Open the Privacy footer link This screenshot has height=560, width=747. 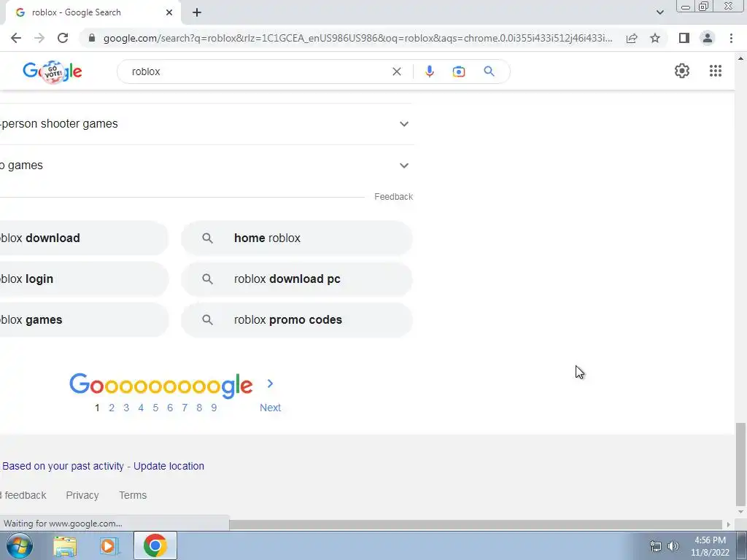[x=82, y=495]
